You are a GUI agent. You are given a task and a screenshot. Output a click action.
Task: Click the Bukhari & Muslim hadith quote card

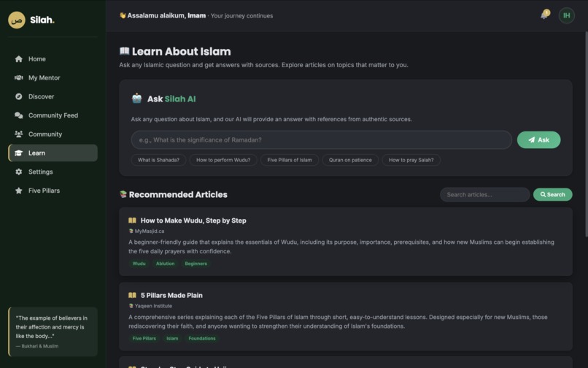53,331
